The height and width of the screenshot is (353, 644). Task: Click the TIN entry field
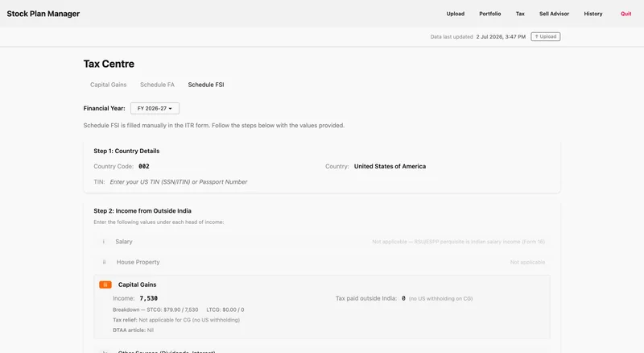(179, 182)
